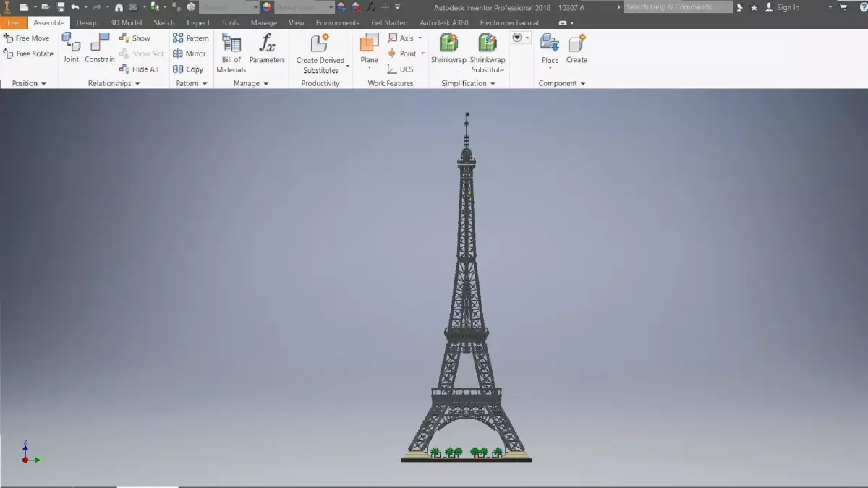Switch to the Design tab
Screen dimensions: 868x488
coord(88,22)
